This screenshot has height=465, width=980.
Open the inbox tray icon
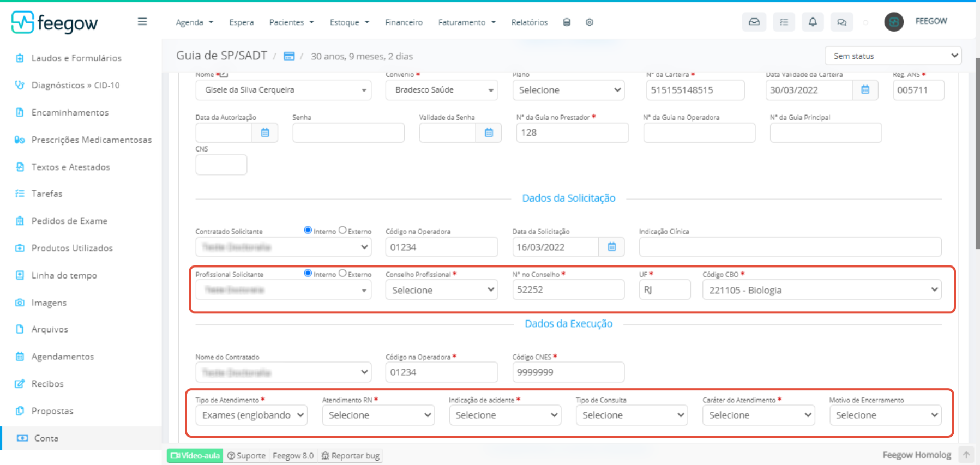pyautogui.click(x=754, y=22)
